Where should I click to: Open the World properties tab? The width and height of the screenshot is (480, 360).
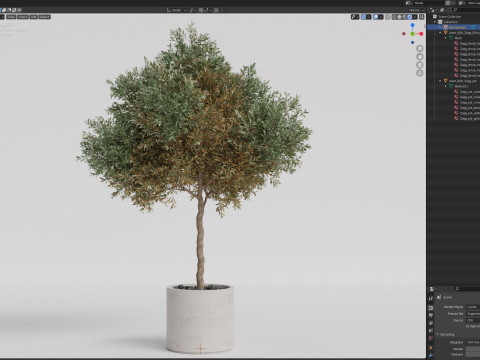pos(431,338)
